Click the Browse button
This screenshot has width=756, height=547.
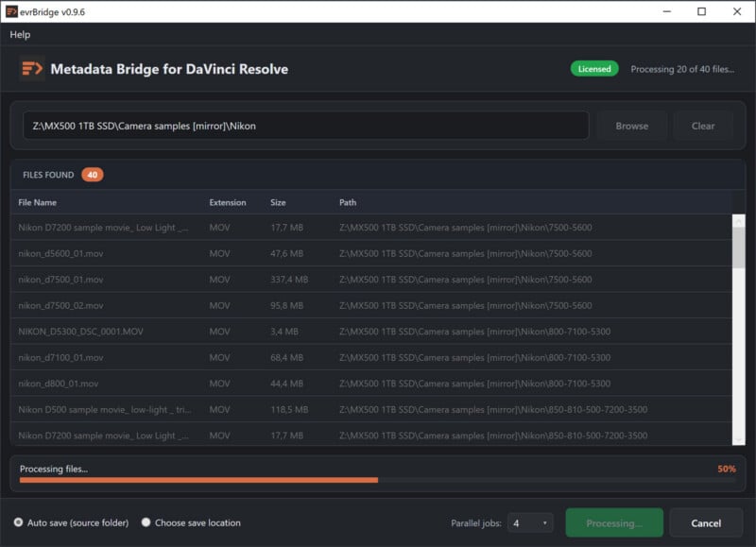pyautogui.click(x=631, y=125)
